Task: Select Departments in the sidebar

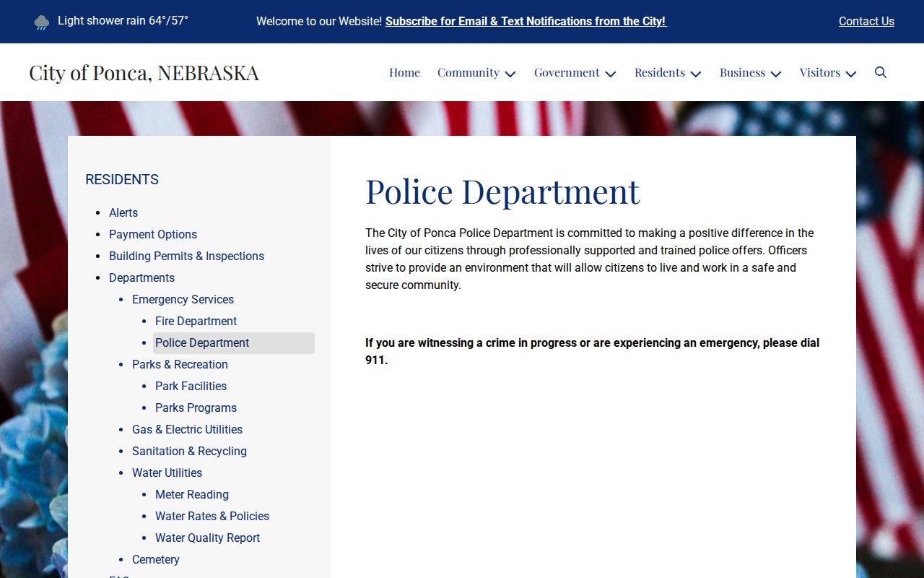Action: (x=141, y=277)
